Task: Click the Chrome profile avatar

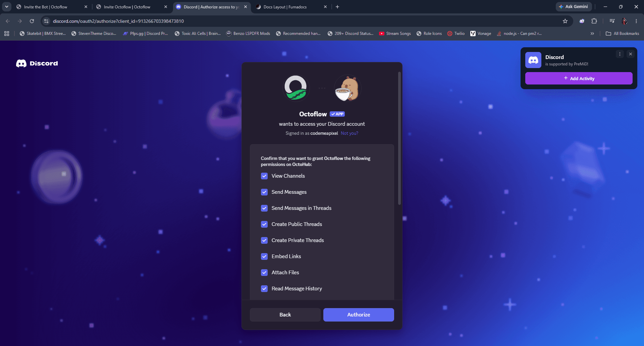Action: coord(624,21)
